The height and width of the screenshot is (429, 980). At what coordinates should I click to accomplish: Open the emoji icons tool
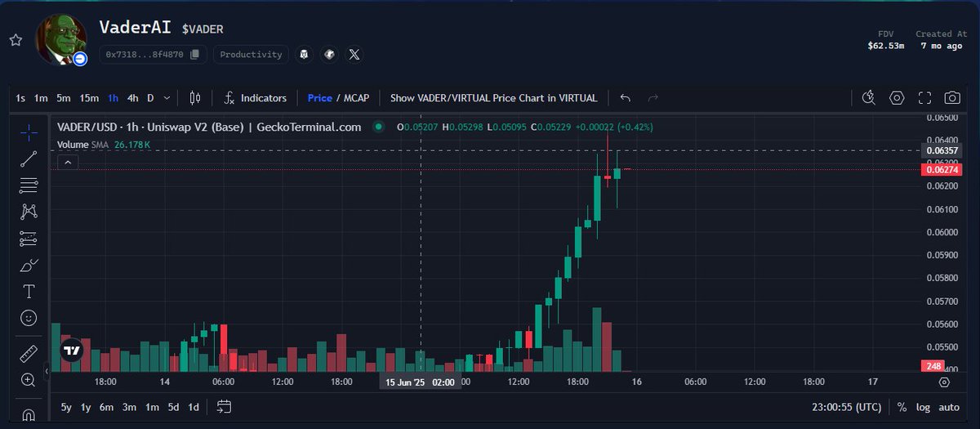click(29, 317)
